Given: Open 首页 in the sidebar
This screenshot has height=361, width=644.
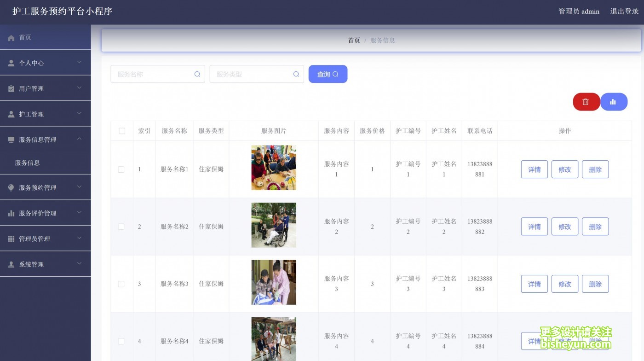Looking at the screenshot, I should pos(45,37).
